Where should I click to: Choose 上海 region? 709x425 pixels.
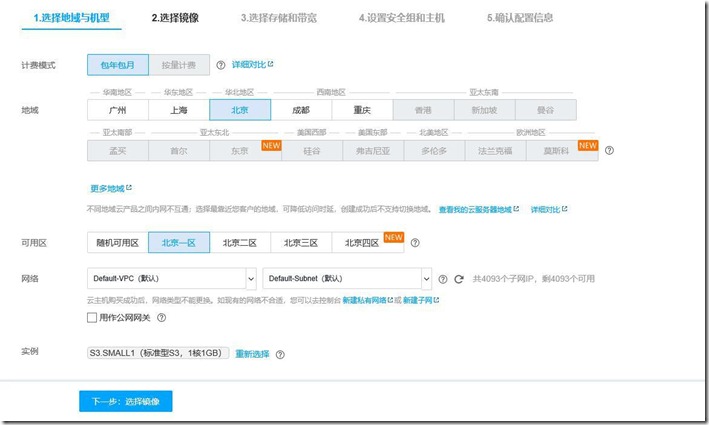pos(178,110)
